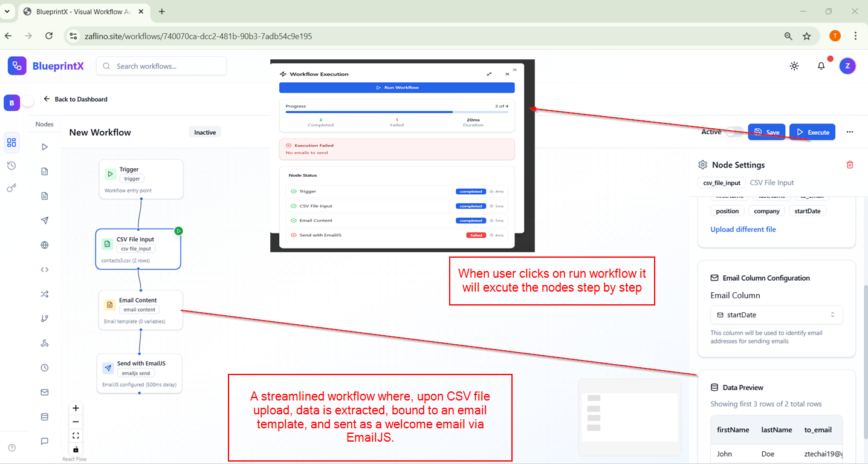This screenshot has height=464, width=868.
Task: Open the three-dots more options menu
Action: click(x=850, y=132)
